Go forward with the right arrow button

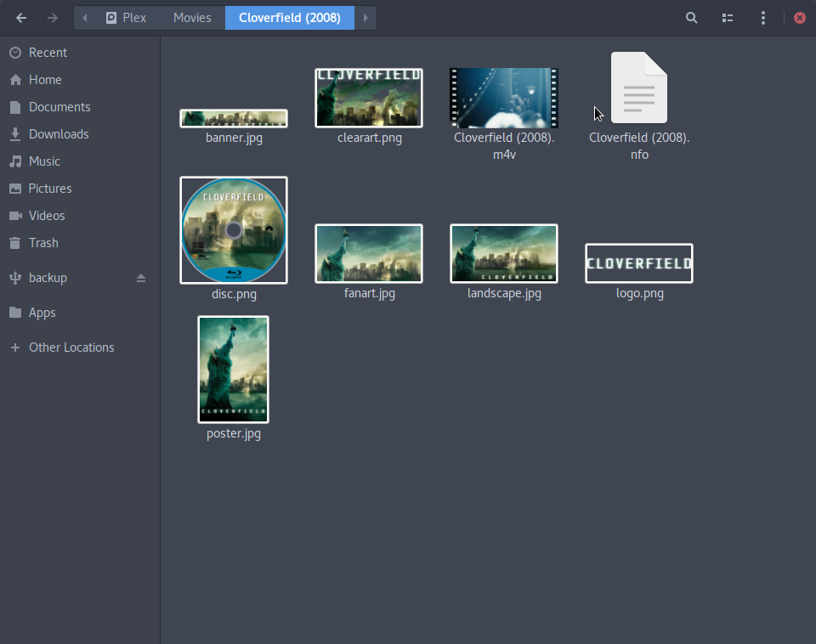[x=53, y=18]
